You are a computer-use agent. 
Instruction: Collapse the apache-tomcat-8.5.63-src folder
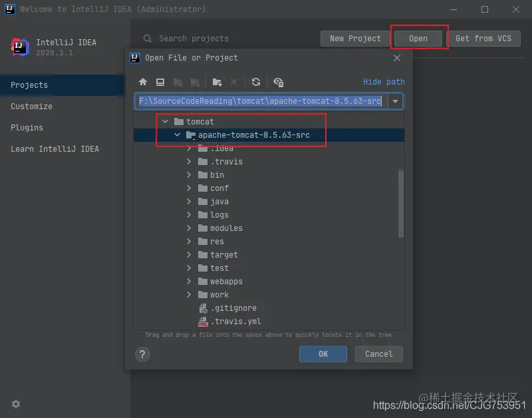pos(177,135)
